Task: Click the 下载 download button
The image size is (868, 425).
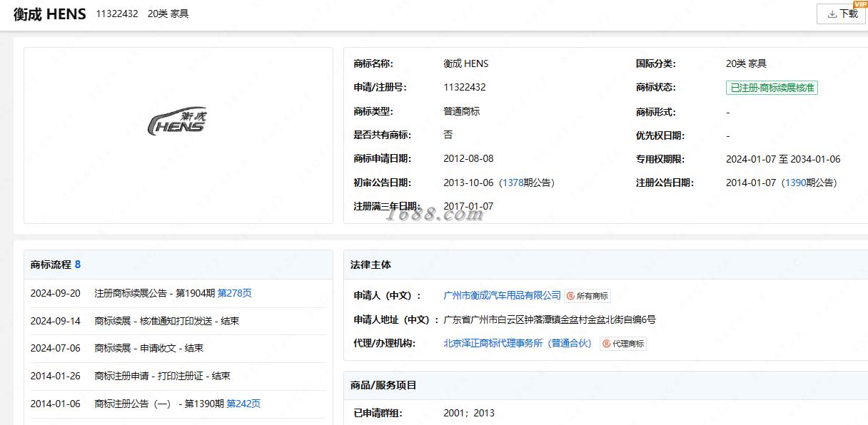Action: [842, 14]
